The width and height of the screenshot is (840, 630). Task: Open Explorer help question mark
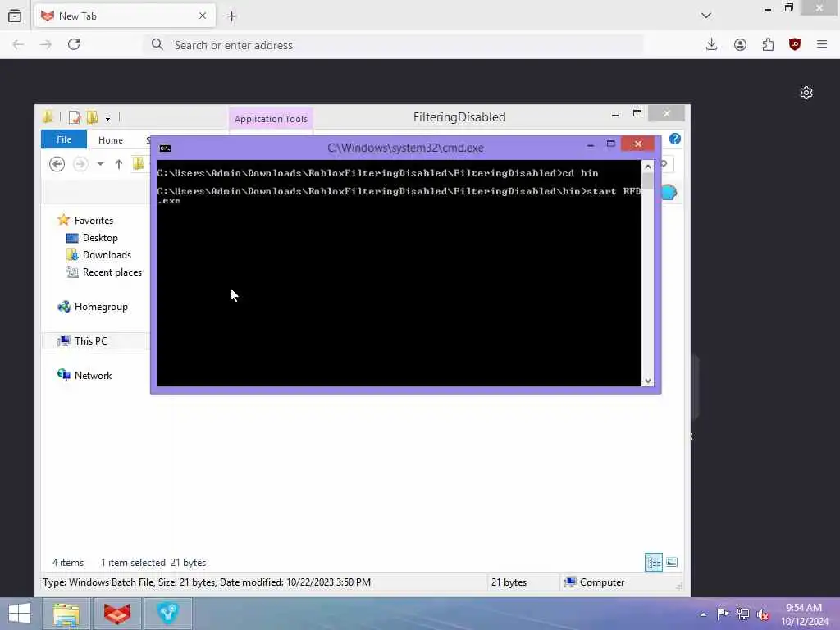(x=675, y=139)
